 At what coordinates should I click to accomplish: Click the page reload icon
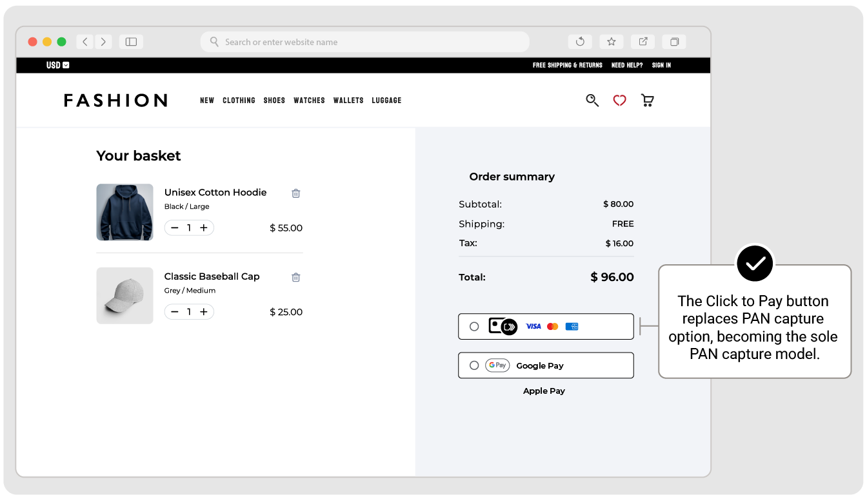click(x=580, y=42)
